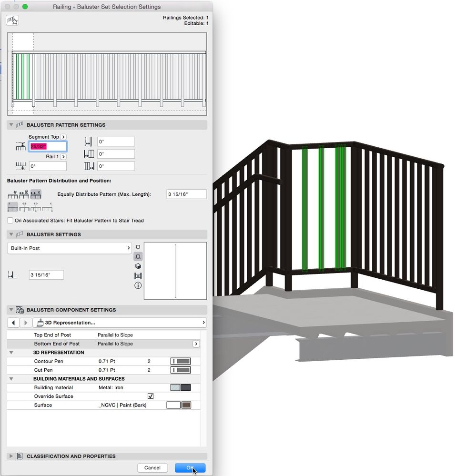Click the Surface _NGVC Paint (Bark) color swatch
This screenshot has width=455, height=476.
[185, 405]
